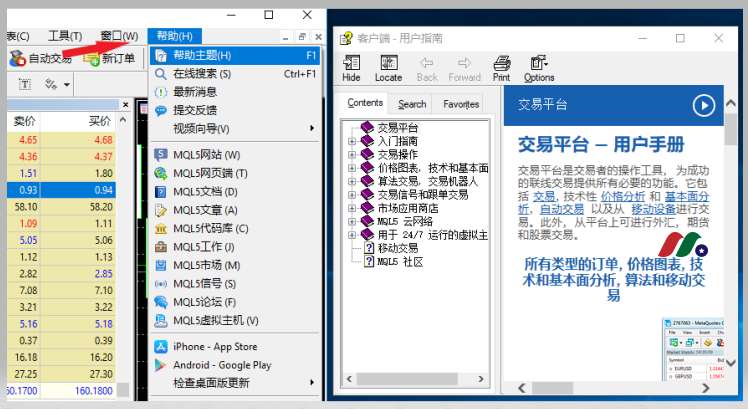The image size is (748, 409).
Task: Select MQL5 云网络 in the contents tree
Action: pos(405,221)
